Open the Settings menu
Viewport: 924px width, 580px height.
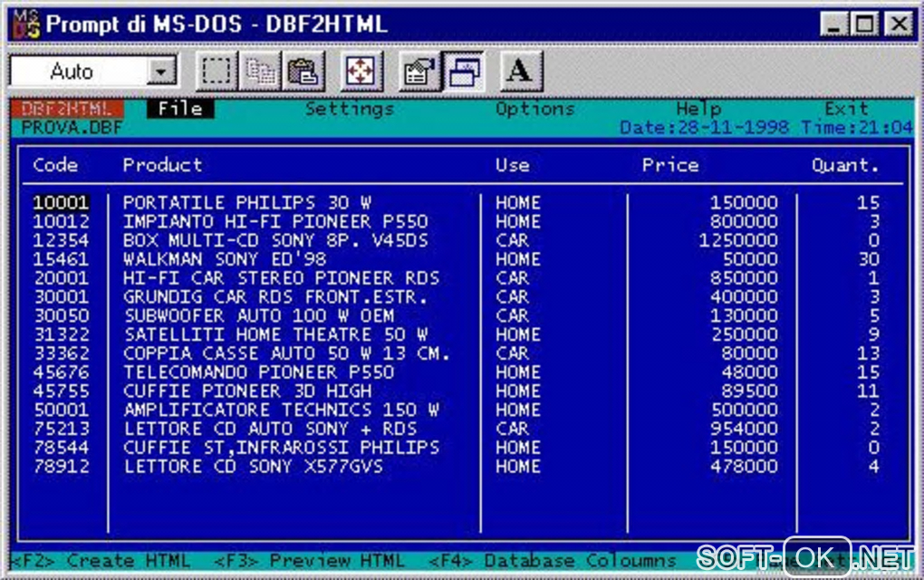pyautogui.click(x=350, y=109)
